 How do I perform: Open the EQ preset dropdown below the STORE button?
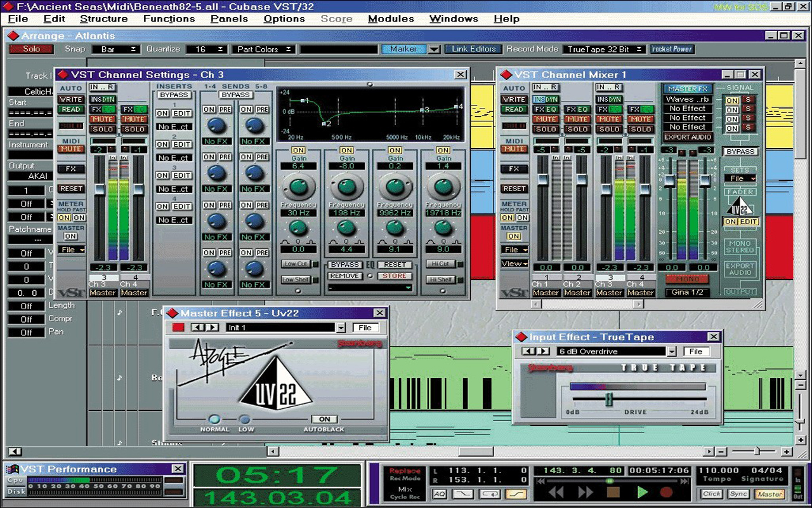click(x=369, y=288)
